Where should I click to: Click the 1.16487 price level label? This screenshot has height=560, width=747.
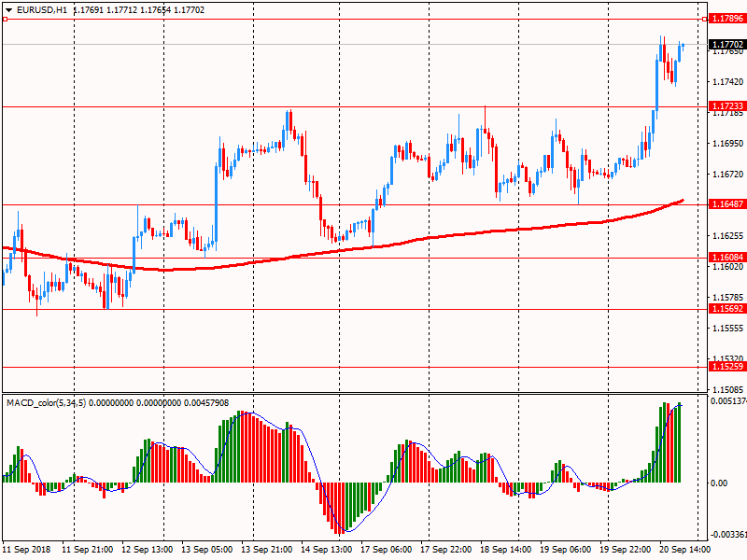point(726,204)
